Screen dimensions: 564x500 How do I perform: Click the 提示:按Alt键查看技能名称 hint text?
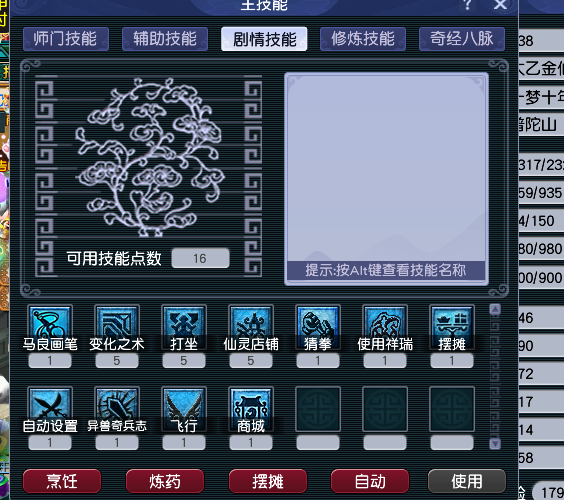point(386,270)
